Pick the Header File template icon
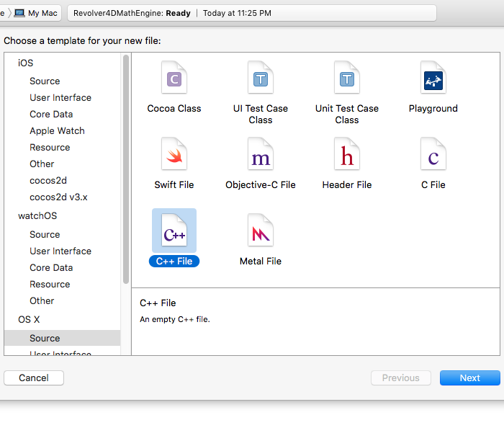Image resolution: width=504 pixels, height=433 pixels. 347,153
